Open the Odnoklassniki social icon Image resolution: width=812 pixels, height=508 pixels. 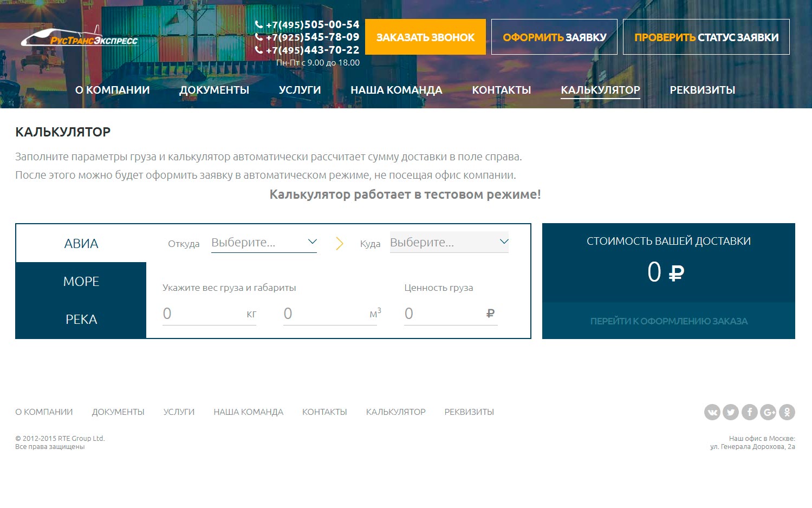pos(787,412)
